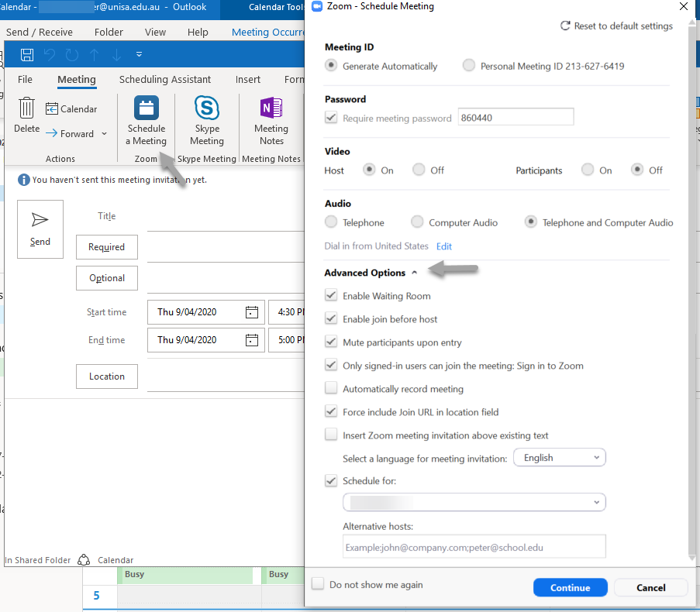Click the OneNote Meeting Notes icon
This screenshot has width=700, height=612.
(271, 108)
